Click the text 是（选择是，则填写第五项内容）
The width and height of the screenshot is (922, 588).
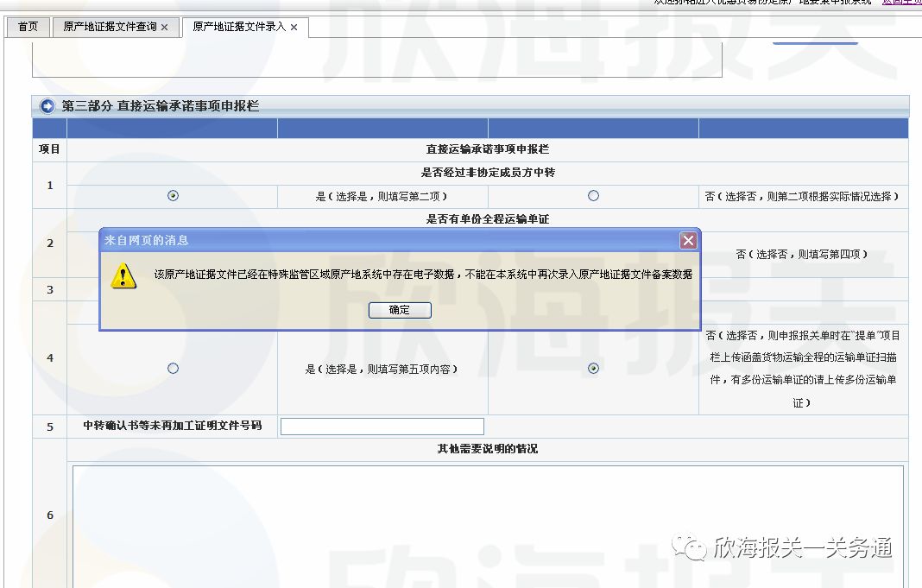[382, 370]
